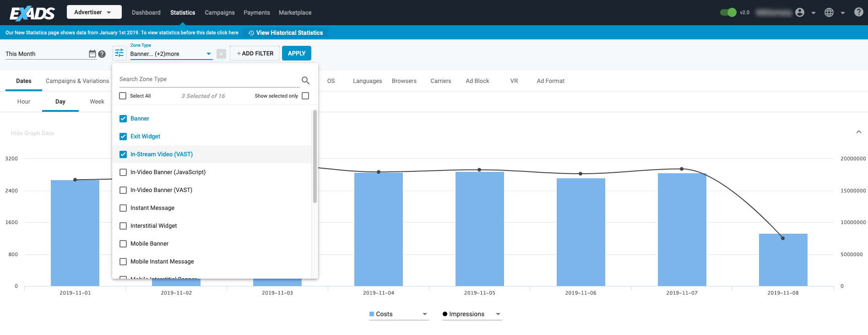Click the date range help question icon

coord(102,54)
